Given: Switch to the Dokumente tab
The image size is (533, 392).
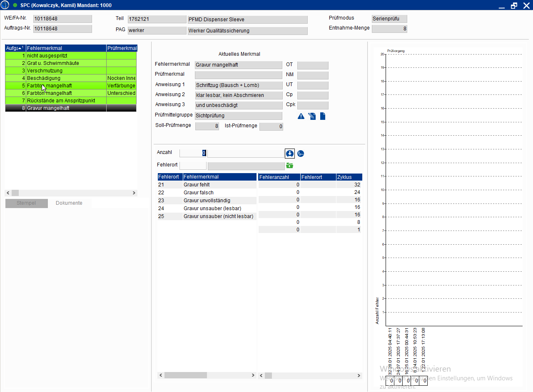Looking at the screenshot, I should coord(69,203).
